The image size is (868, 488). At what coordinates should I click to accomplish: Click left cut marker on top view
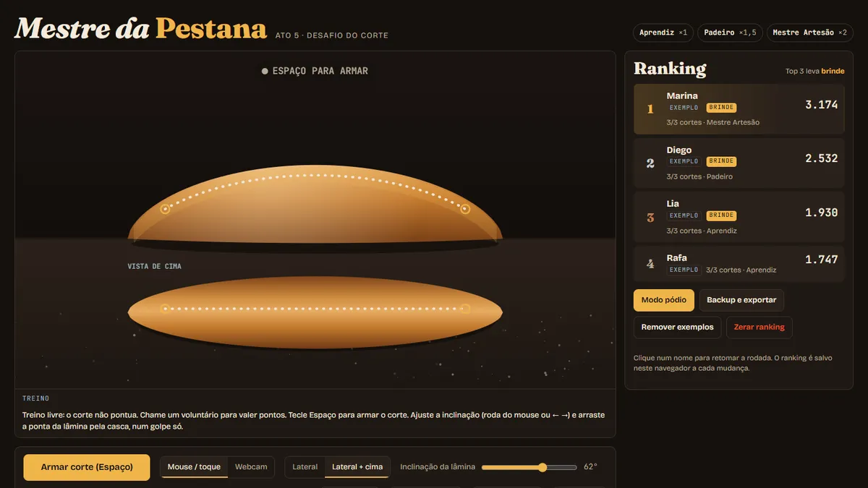point(165,309)
